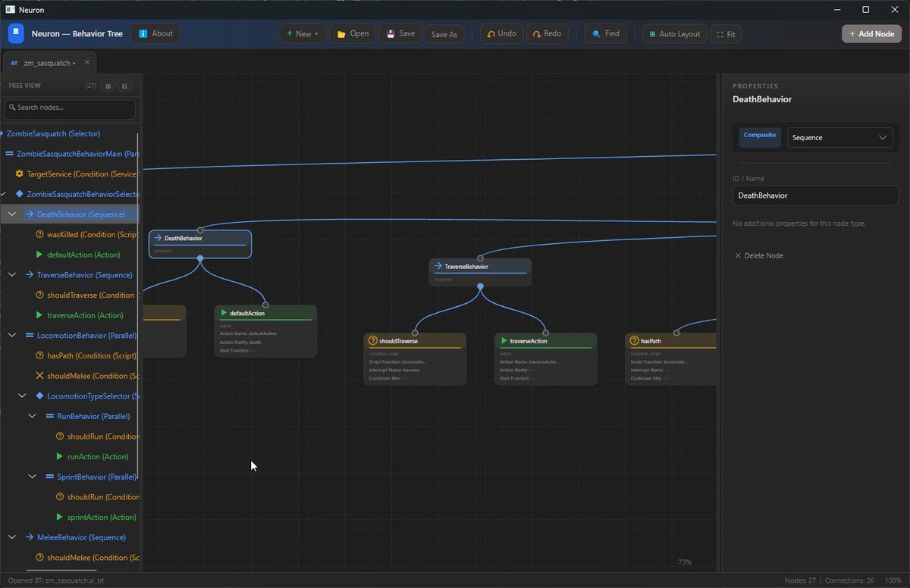910x588 pixels.
Task: Collapse MeleeBehavior in the tree view
Action: 11,537
